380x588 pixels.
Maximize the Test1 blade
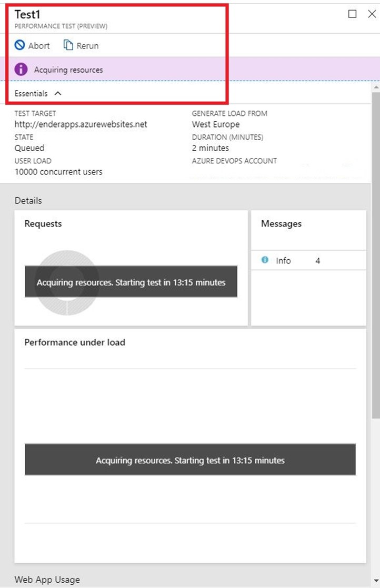point(352,14)
